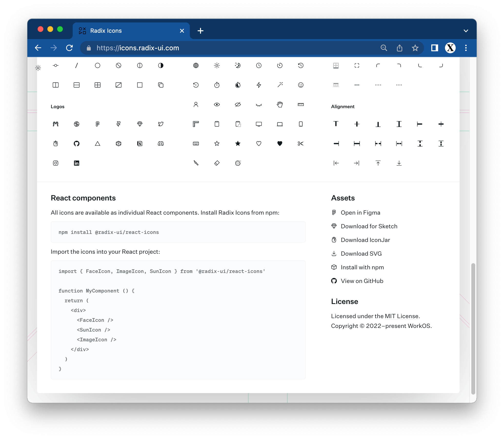Click the zoom magnifier in address bar

pyautogui.click(x=383, y=48)
